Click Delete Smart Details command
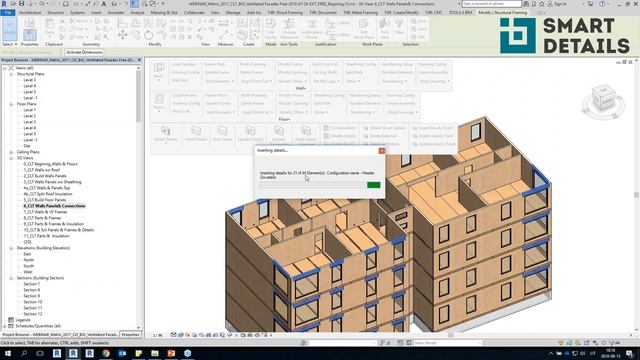 tap(384, 128)
